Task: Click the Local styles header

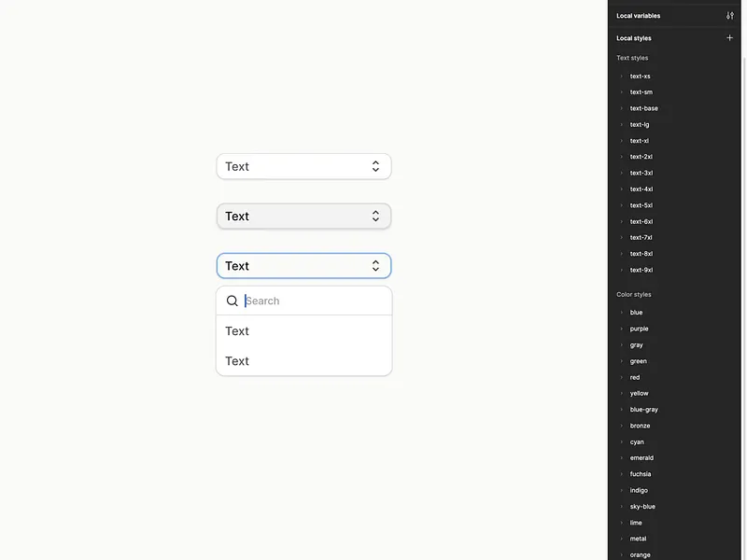Action: click(634, 38)
